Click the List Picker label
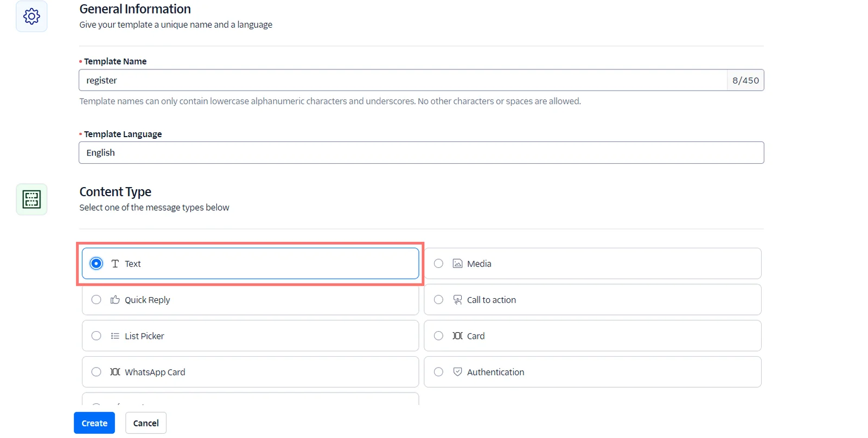The image size is (868, 438). click(x=144, y=336)
